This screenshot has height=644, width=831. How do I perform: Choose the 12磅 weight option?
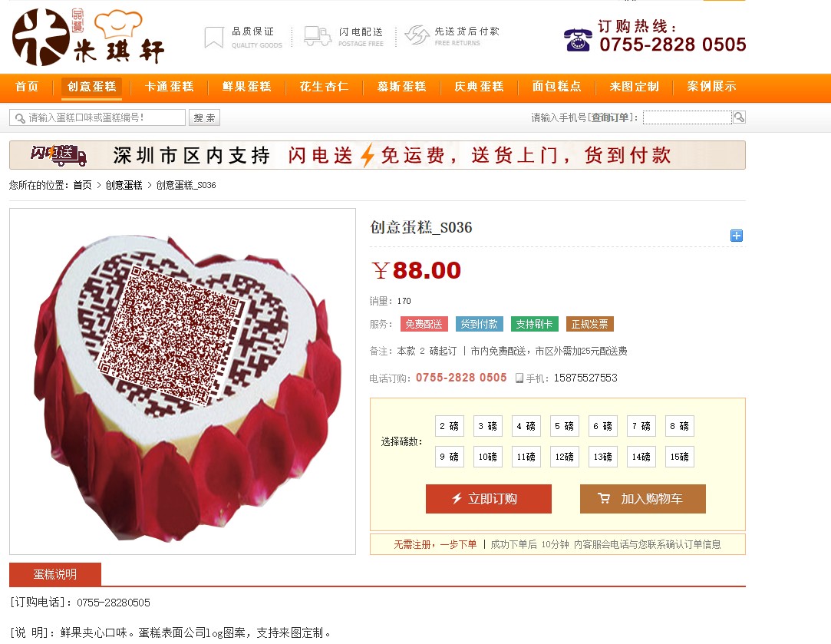[x=565, y=457]
